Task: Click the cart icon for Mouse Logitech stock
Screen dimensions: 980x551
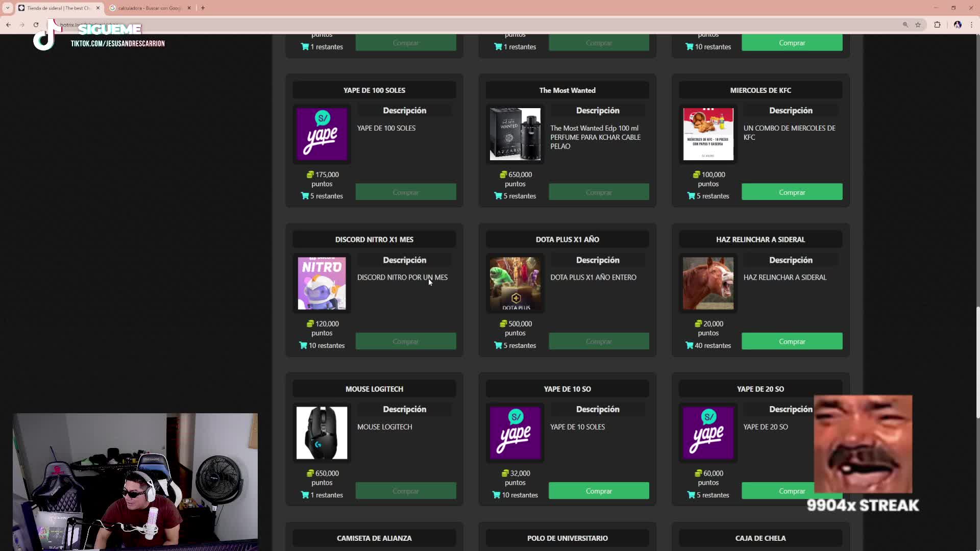Action: tap(305, 495)
